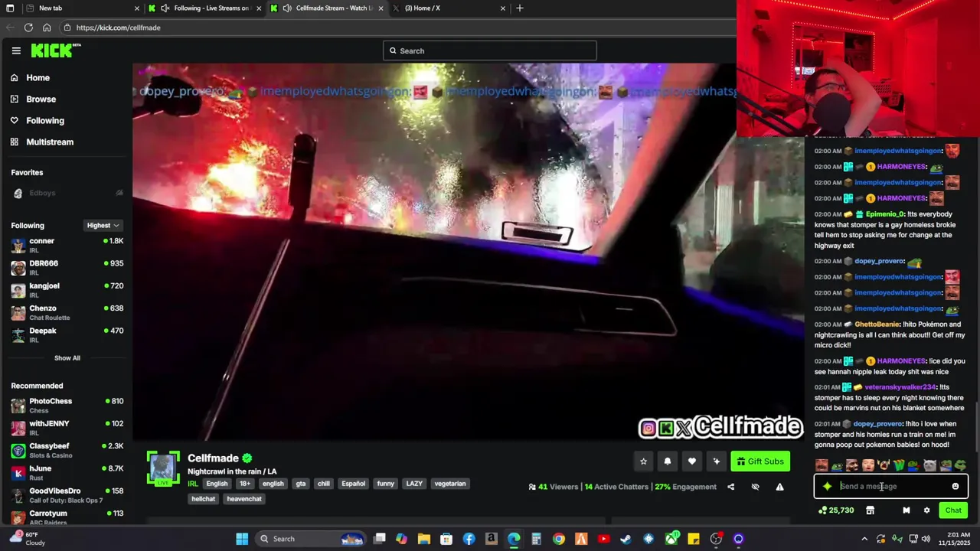Click the Cellfmade streamer avatar
The image size is (980, 551).
(x=163, y=468)
